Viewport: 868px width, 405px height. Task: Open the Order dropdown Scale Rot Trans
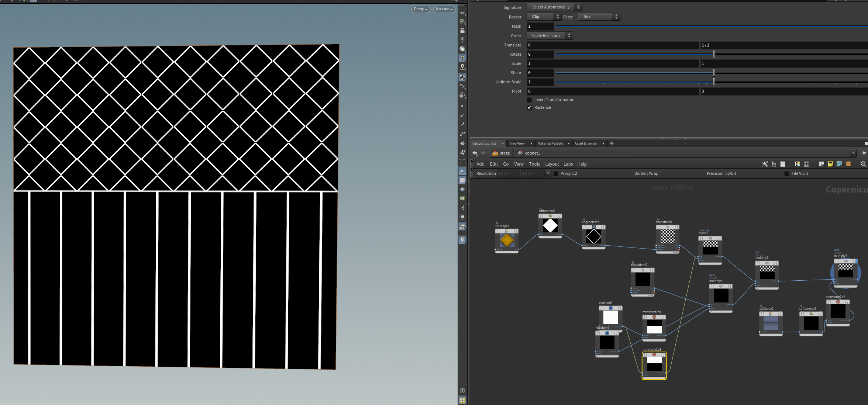coord(550,35)
